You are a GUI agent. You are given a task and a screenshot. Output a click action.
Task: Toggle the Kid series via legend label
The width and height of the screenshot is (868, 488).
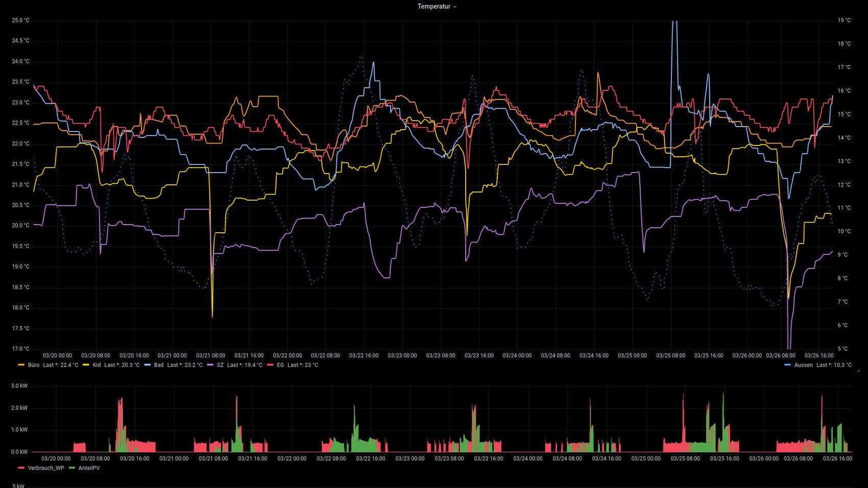point(97,365)
